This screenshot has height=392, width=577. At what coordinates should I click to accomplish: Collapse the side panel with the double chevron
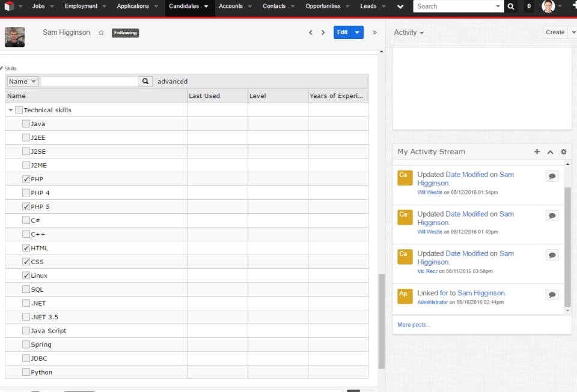tap(374, 32)
